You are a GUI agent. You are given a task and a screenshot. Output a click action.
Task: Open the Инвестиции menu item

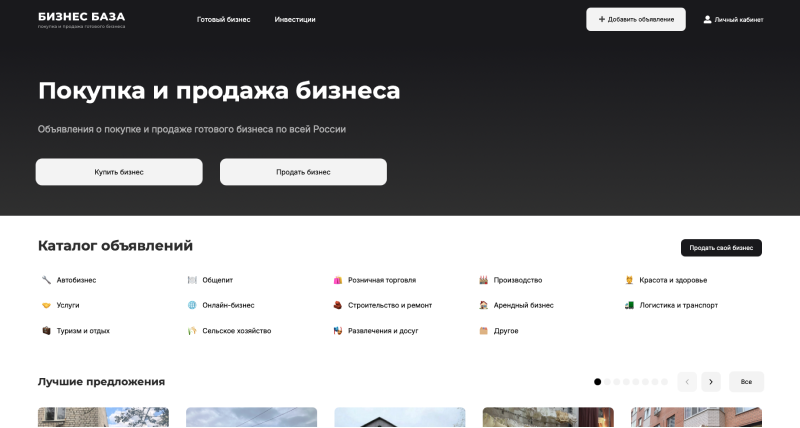[x=295, y=19]
